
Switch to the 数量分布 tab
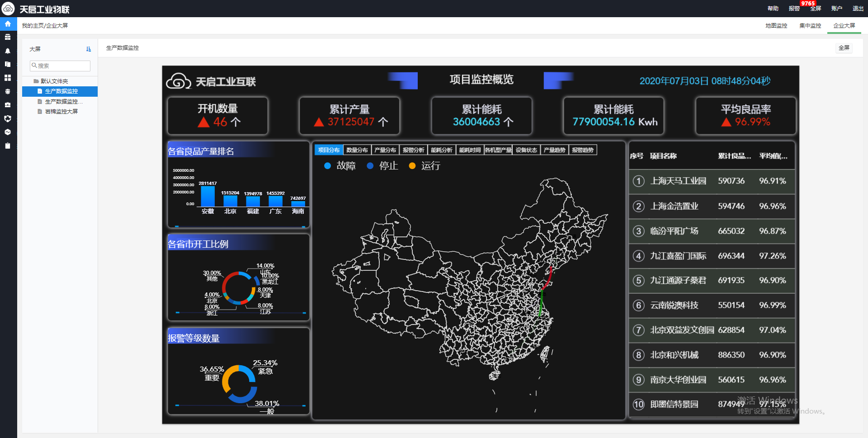pyautogui.click(x=357, y=150)
